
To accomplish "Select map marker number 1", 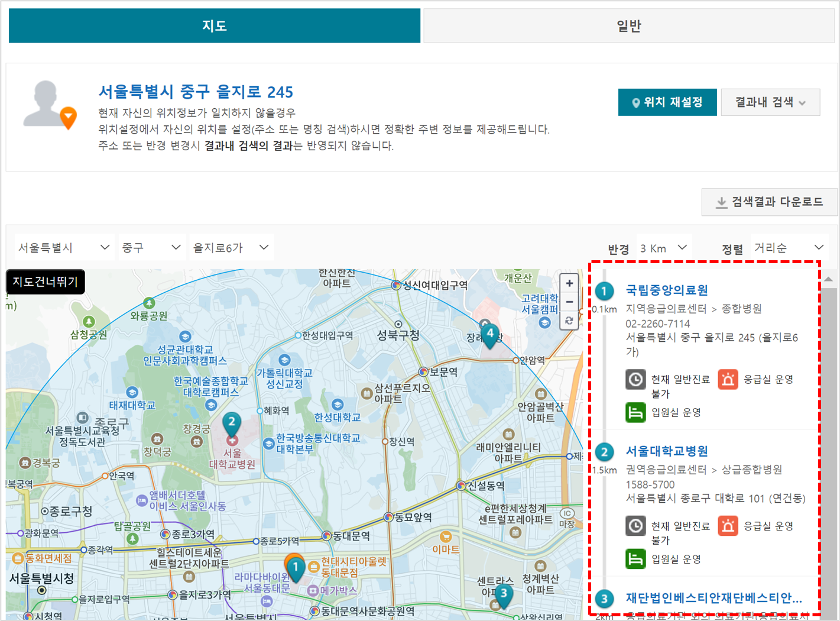I will click(x=295, y=568).
